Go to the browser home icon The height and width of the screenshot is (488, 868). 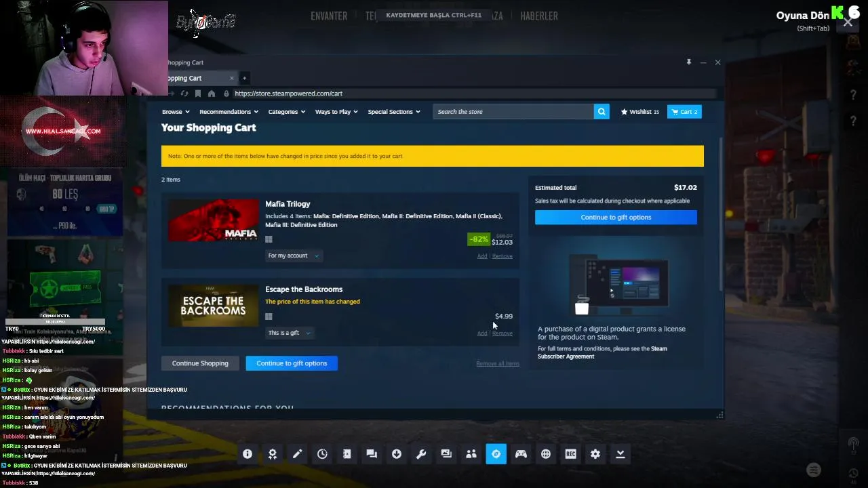click(x=212, y=94)
